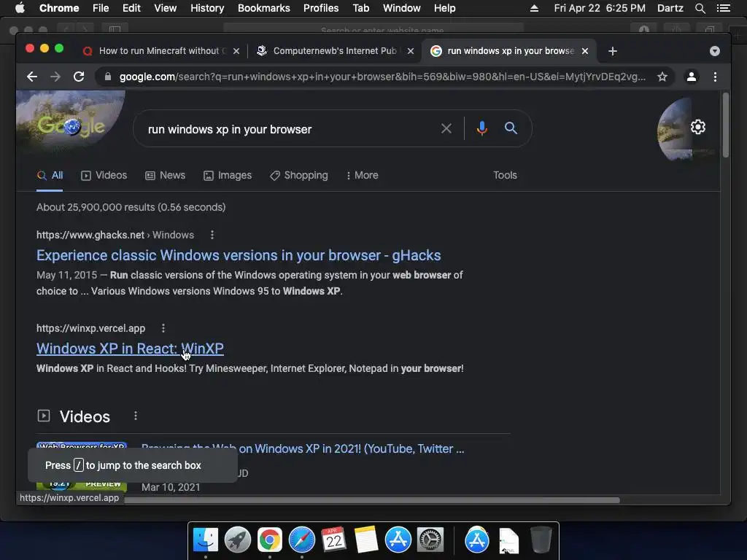Viewport: 747px width, 560px height.
Task: Switch to Shopping results tab
Action: click(x=299, y=175)
